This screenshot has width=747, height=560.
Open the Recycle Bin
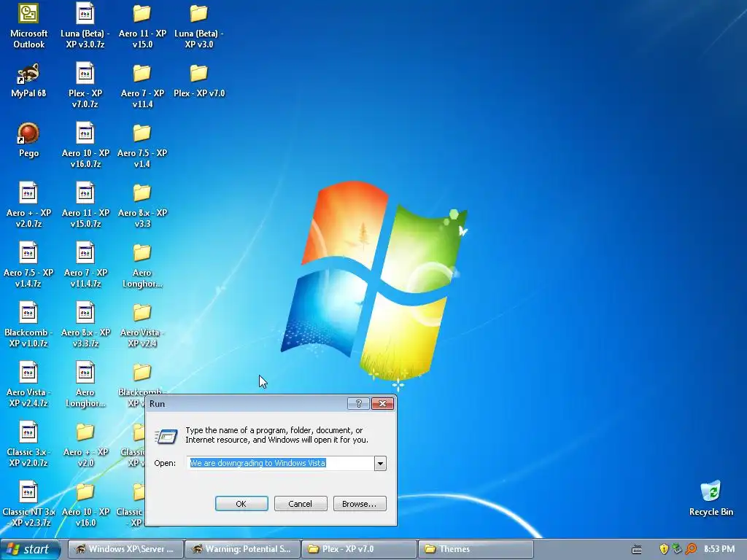coord(711,498)
